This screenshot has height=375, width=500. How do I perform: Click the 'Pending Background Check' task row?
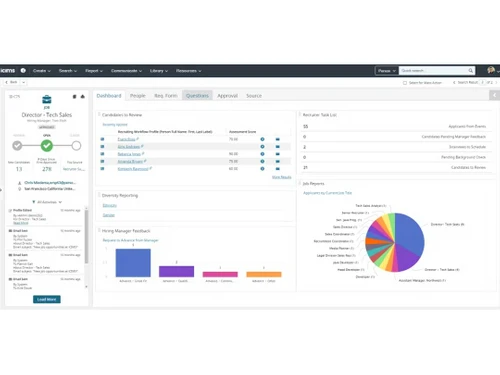(396, 157)
